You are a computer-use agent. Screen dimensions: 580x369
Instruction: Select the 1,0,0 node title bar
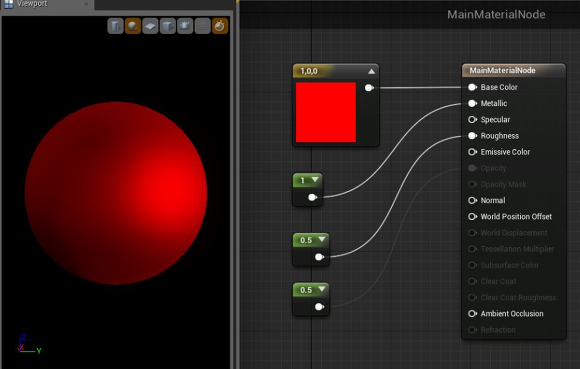tap(336, 71)
